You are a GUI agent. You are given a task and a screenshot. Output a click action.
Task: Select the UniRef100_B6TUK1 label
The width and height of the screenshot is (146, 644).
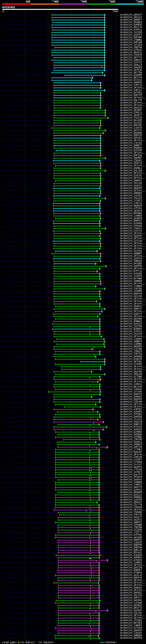[131, 361]
